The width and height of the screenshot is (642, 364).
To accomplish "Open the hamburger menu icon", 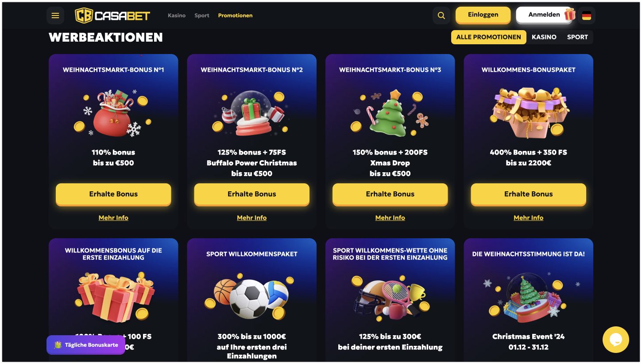I will pyautogui.click(x=55, y=15).
